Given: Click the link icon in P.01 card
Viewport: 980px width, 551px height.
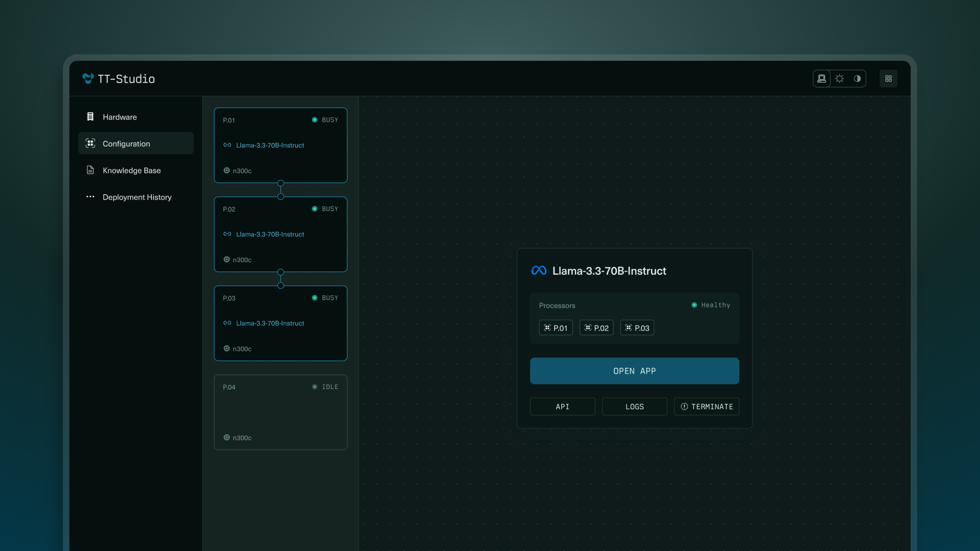Looking at the screenshot, I should coord(227,145).
